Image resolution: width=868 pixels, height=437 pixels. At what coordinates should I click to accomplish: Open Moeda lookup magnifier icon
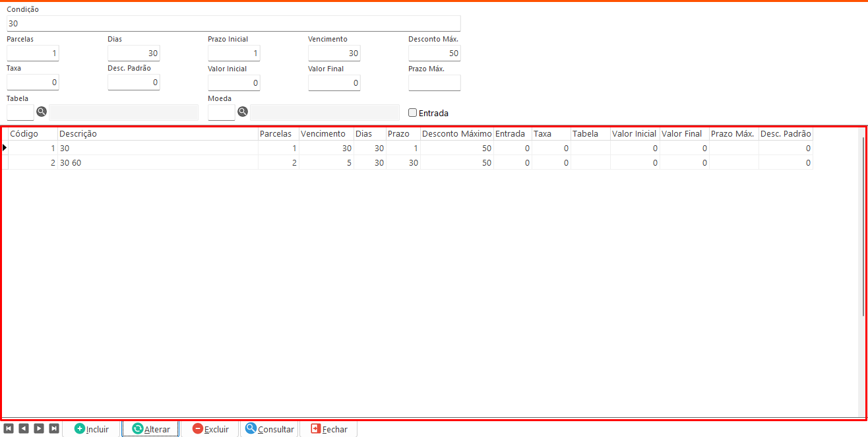[x=243, y=112]
